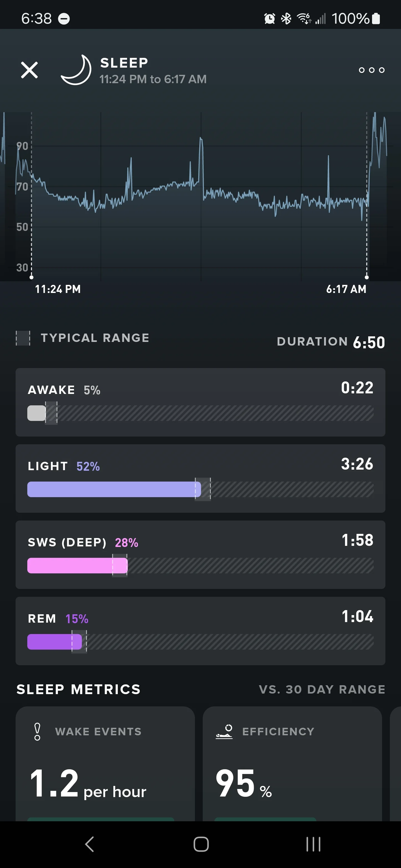
Task: Open the Efficiency 95% metric card
Action: 292,764
